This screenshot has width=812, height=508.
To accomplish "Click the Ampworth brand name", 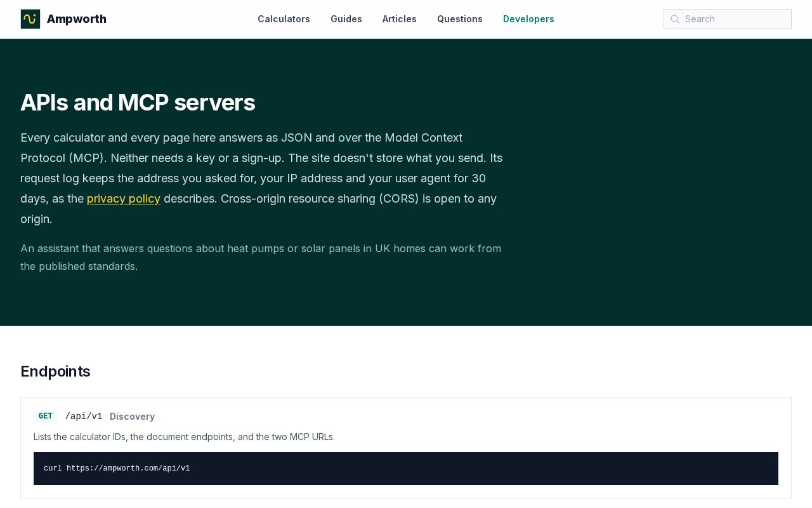I will (77, 19).
